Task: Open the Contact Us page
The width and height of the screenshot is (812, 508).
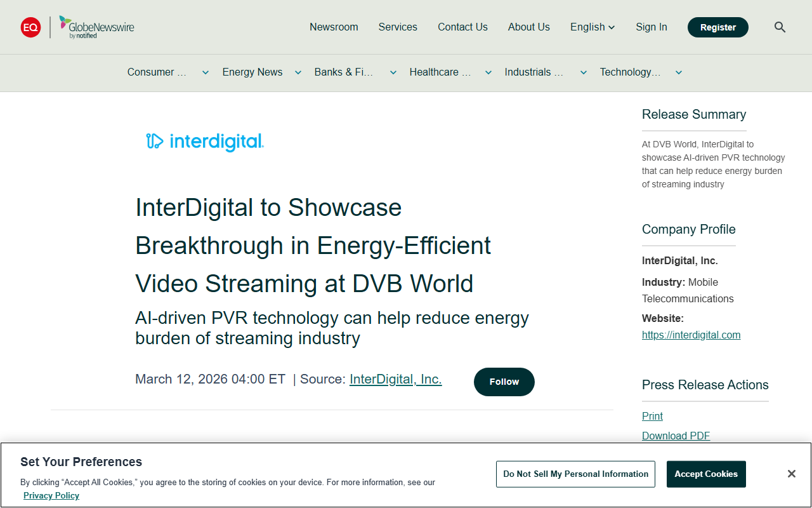Action: pyautogui.click(x=462, y=27)
